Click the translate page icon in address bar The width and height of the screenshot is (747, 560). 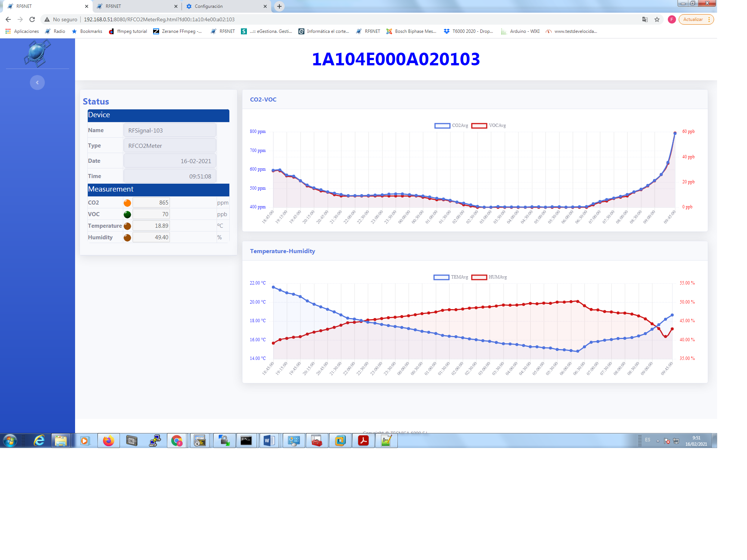coord(645,19)
